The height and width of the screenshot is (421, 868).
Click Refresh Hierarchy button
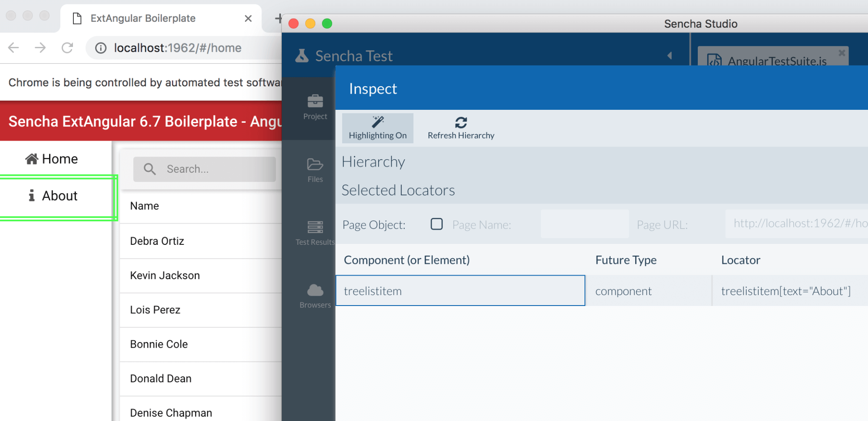[461, 128]
